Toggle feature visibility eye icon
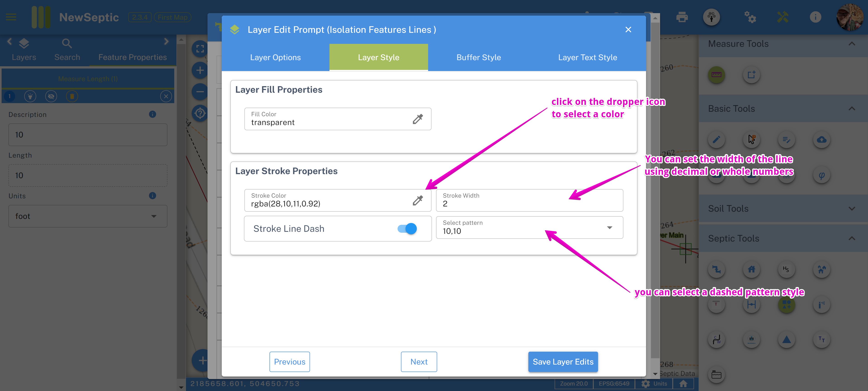This screenshot has height=391, width=868. pyautogui.click(x=51, y=96)
